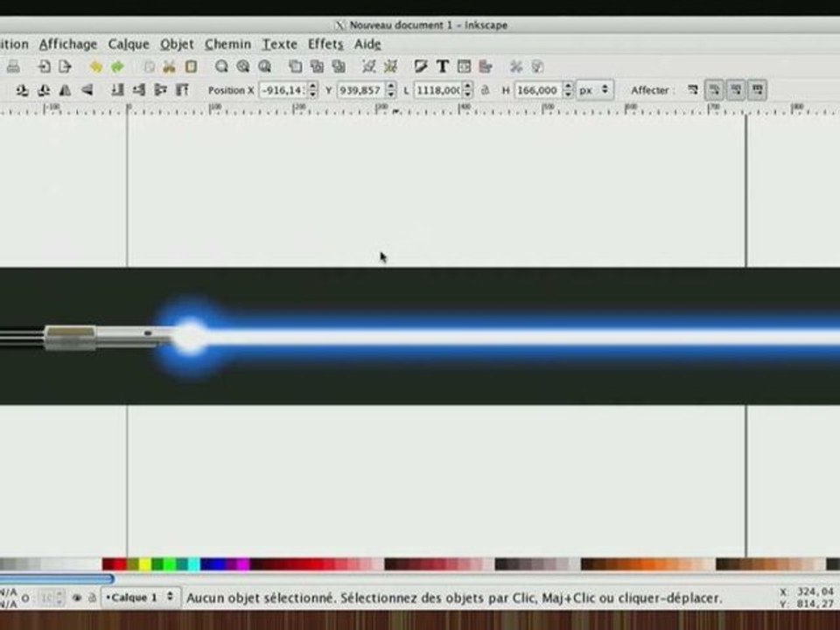Flip selection vertically
The height and width of the screenshot is (630, 840).
point(87,90)
